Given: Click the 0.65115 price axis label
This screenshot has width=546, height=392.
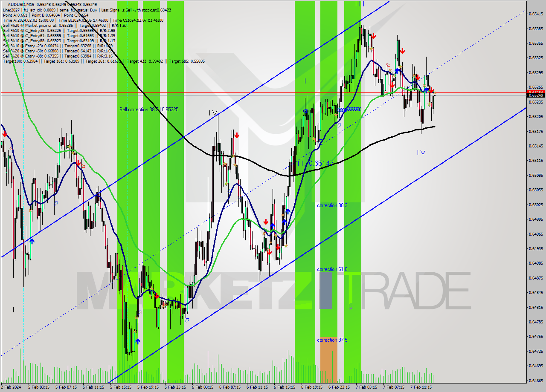Looking at the screenshot, I should 536,160.
